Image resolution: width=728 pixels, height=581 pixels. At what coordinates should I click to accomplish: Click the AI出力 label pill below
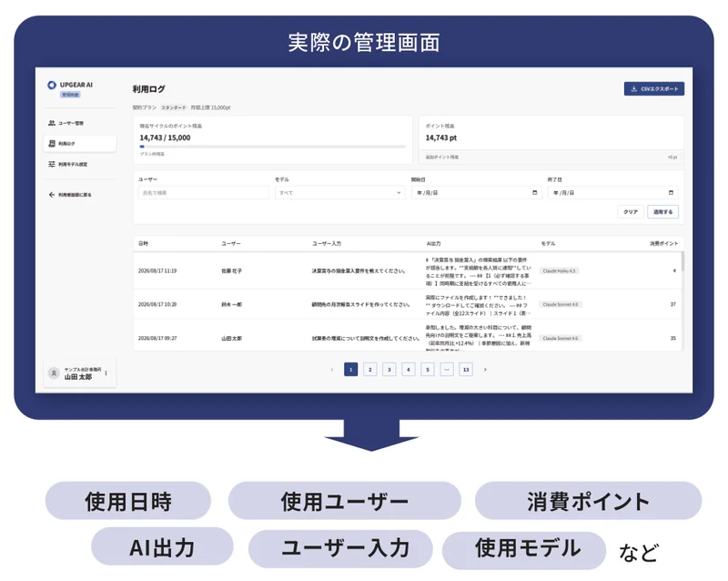point(162,547)
